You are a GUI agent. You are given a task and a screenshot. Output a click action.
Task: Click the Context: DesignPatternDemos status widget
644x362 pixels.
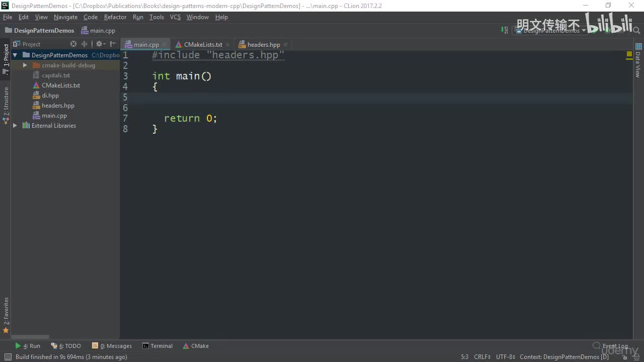(564, 357)
